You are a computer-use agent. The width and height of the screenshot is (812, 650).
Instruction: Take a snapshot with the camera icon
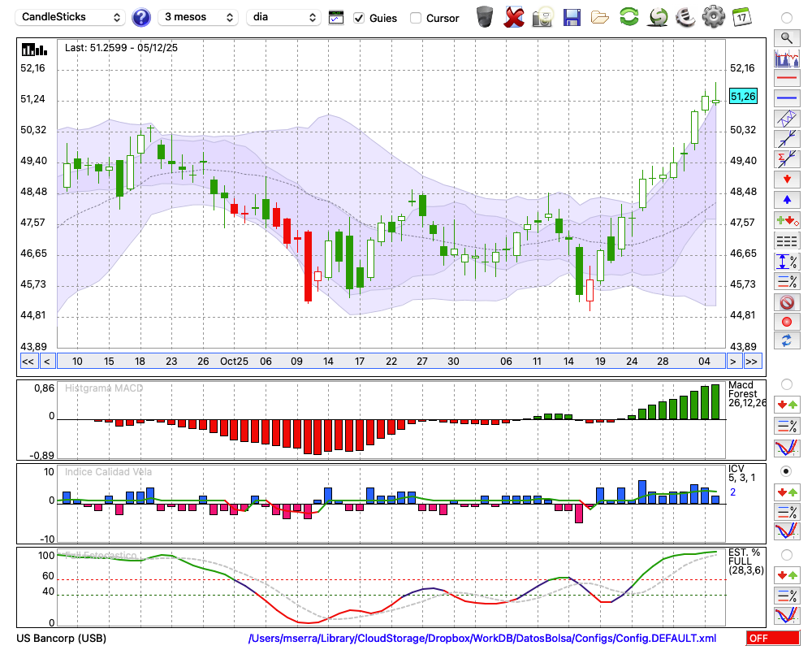coord(542,17)
